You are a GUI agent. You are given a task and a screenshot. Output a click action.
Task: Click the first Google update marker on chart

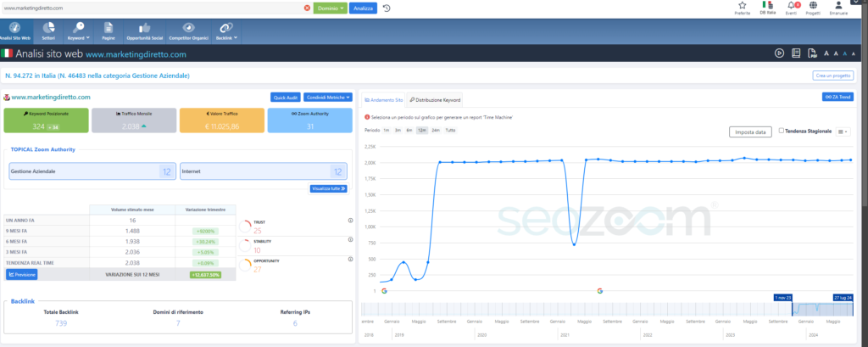coord(384,290)
